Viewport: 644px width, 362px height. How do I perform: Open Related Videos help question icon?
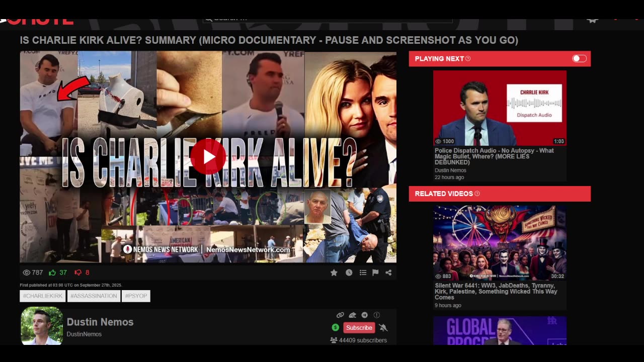477,194
